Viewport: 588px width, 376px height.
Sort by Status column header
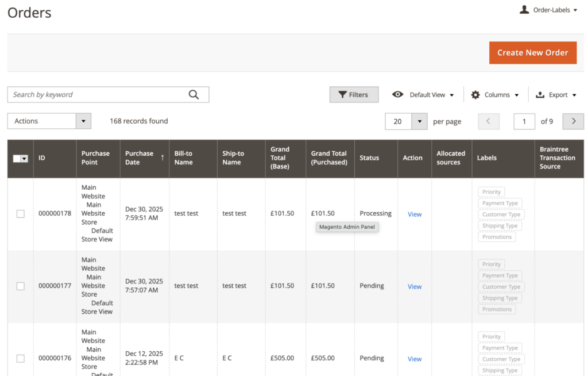click(x=376, y=158)
